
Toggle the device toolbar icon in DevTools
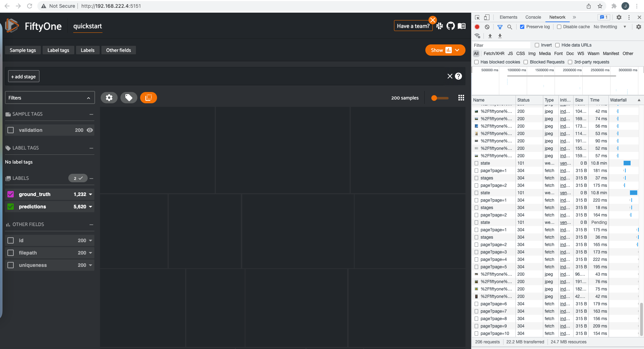point(487,17)
